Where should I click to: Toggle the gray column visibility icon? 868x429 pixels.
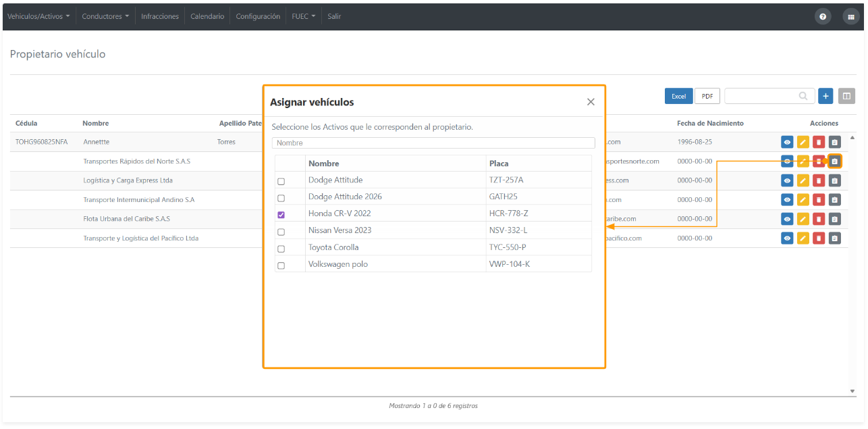(846, 96)
